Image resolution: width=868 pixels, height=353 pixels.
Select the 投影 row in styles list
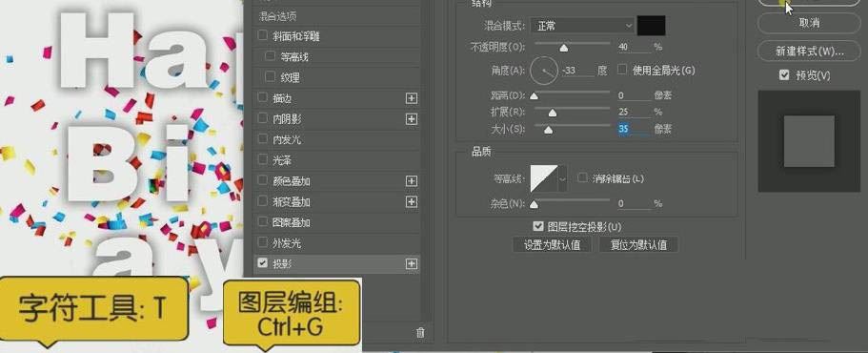coord(336,263)
